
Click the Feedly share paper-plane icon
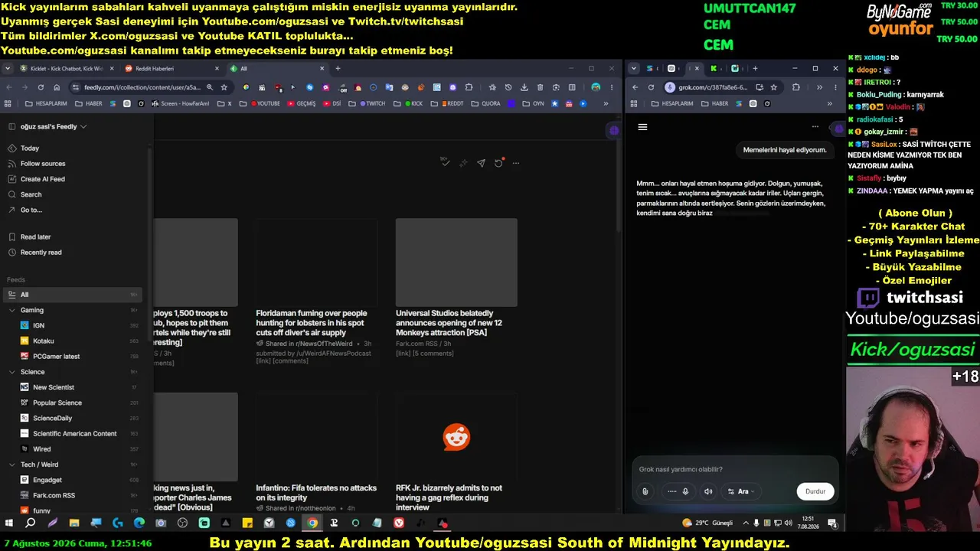[x=481, y=163]
